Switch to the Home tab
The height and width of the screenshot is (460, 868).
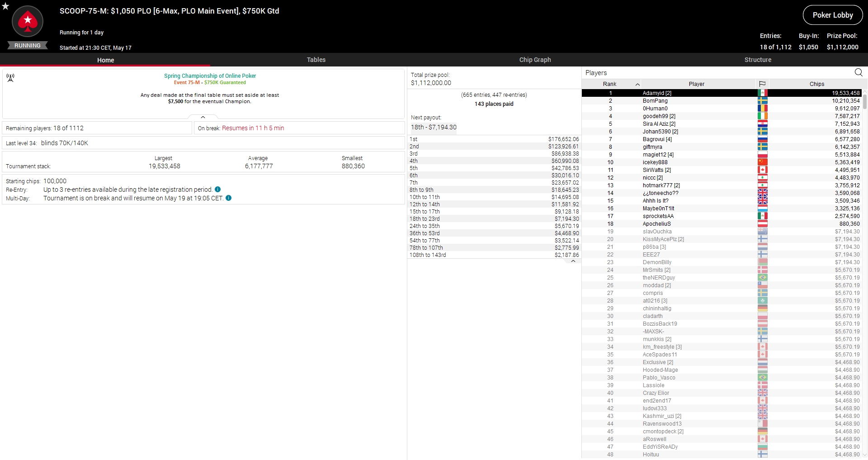pyautogui.click(x=105, y=60)
